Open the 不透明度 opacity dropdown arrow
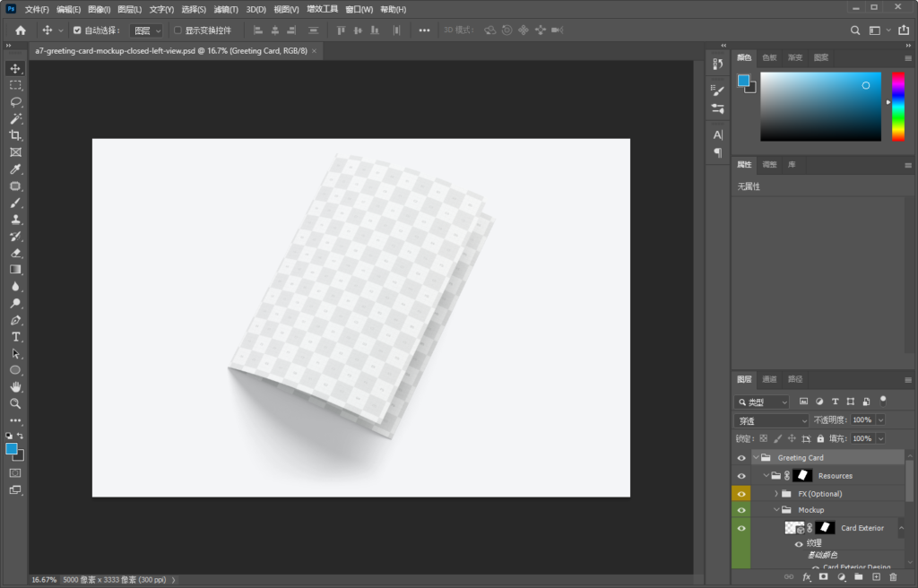This screenshot has height=588, width=918. (x=880, y=419)
